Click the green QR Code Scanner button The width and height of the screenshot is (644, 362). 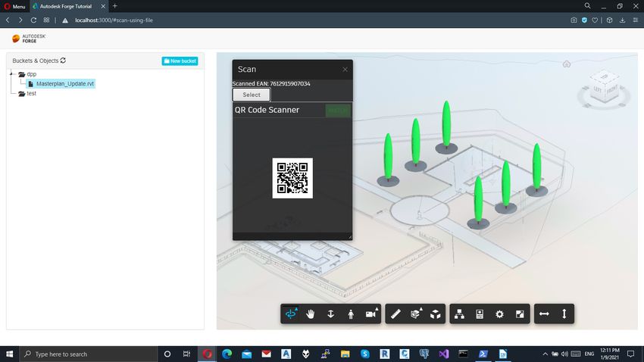point(338,110)
